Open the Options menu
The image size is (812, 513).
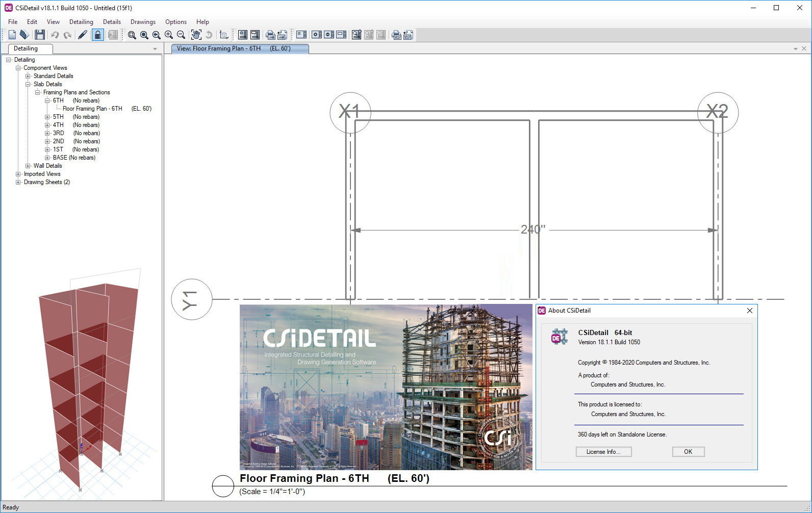(x=176, y=22)
